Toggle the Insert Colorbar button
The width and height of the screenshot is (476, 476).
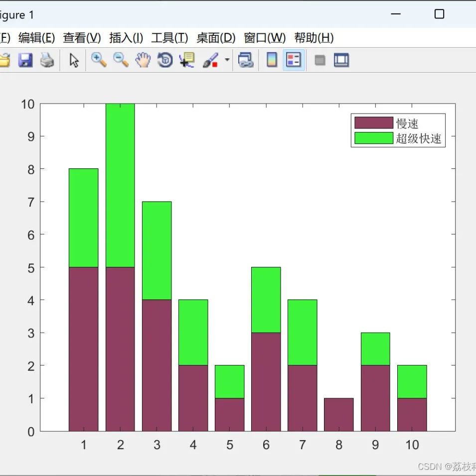click(x=272, y=60)
